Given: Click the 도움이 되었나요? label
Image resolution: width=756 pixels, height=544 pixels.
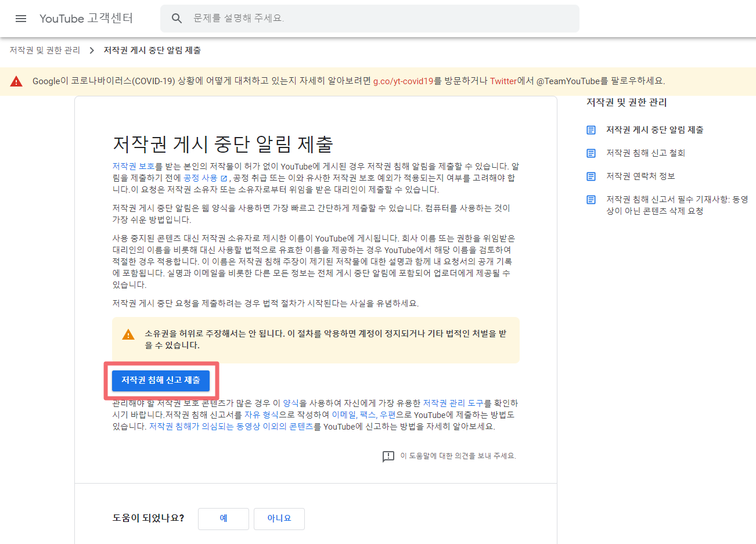Looking at the screenshot, I should click(148, 518).
